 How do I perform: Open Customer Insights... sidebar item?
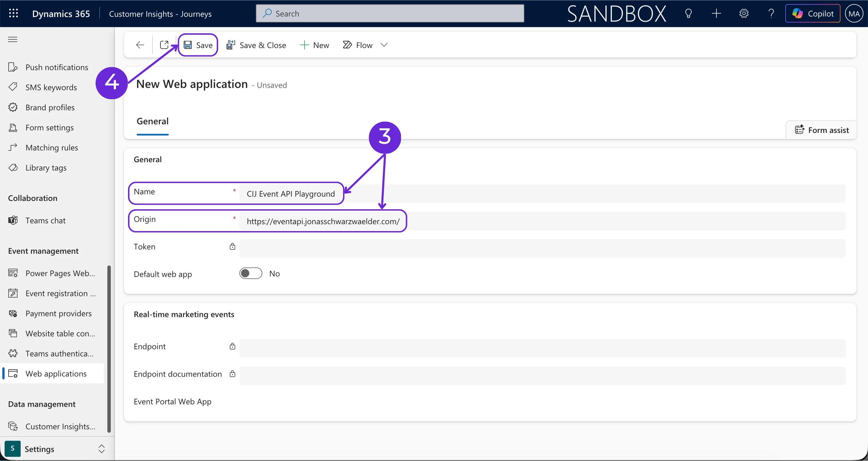pos(52,426)
